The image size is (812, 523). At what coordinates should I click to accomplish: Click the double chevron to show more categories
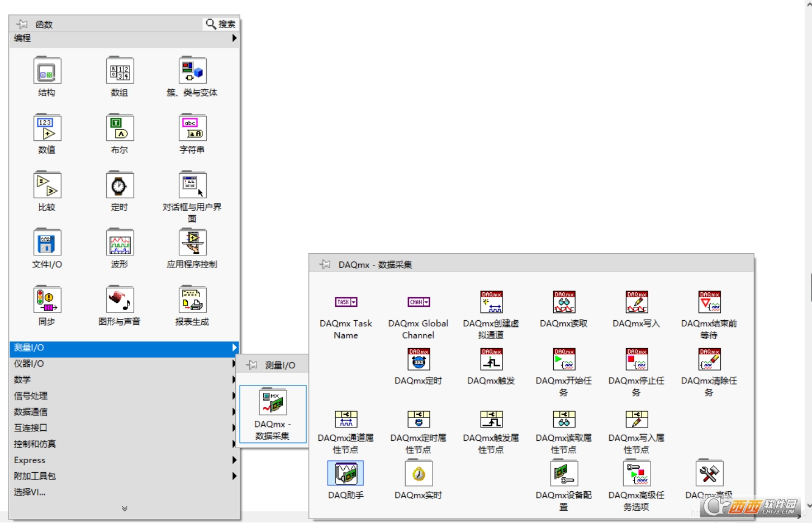pos(125,508)
